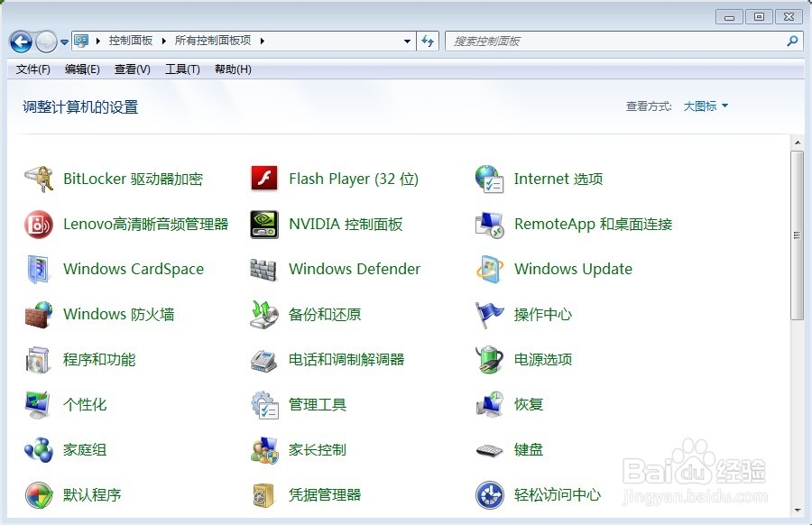Open Windows Defender

point(354,269)
